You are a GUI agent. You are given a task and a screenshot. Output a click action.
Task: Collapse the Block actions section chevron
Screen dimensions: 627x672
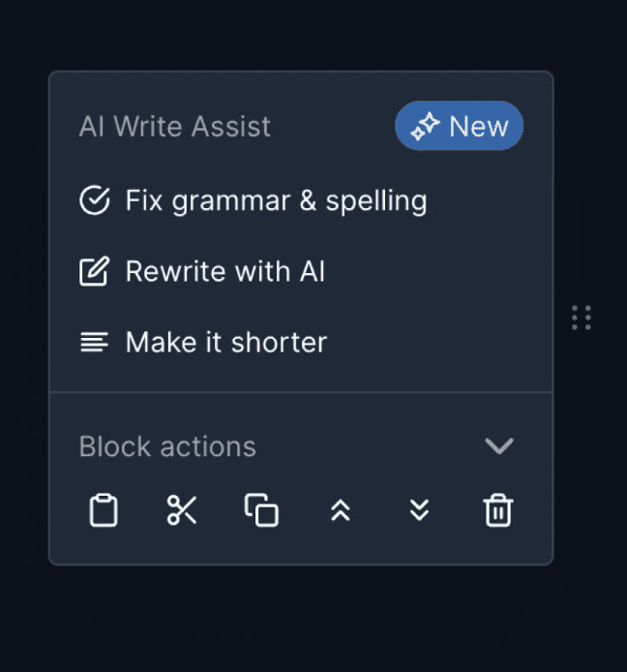(499, 446)
